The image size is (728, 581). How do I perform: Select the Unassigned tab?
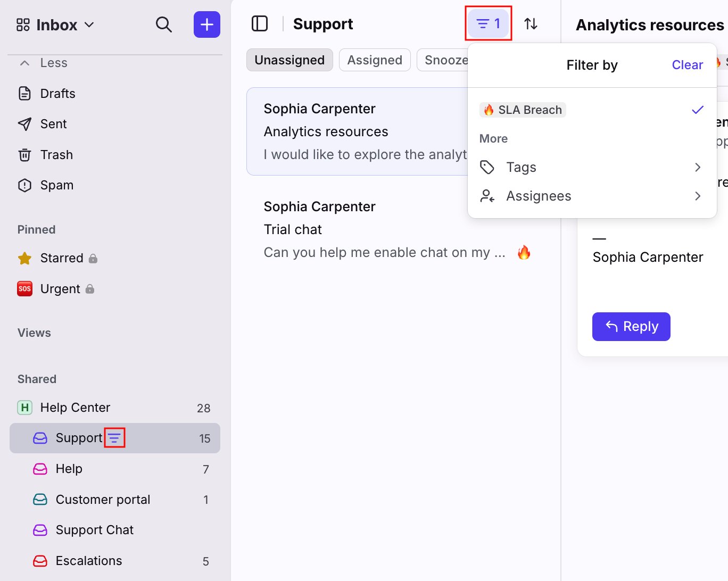289,60
